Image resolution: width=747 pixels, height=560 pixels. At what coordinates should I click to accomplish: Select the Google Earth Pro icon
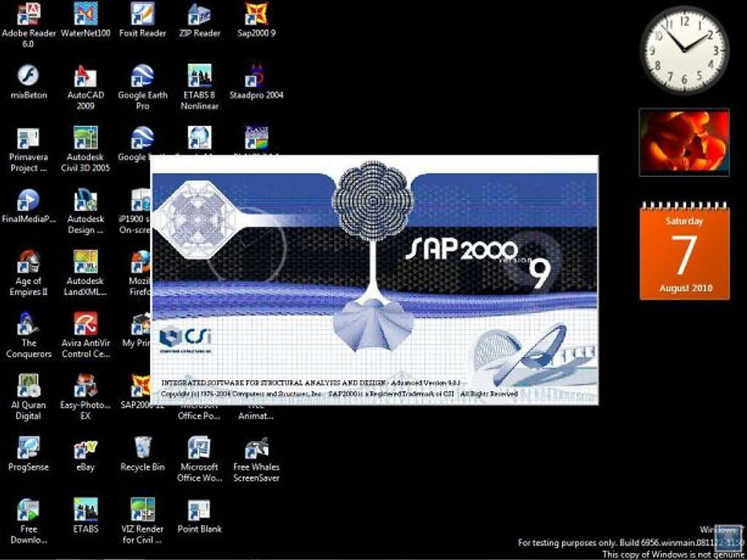[x=143, y=87]
